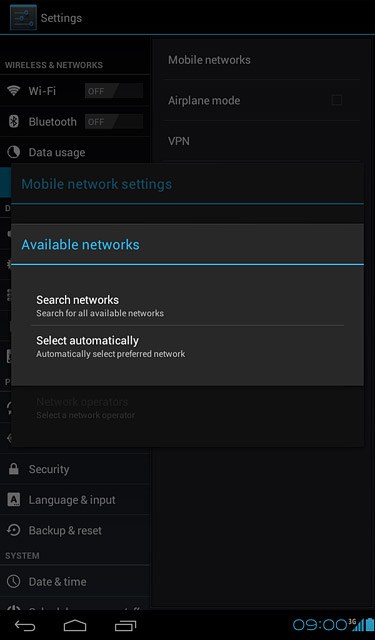The image size is (375, 640).
Task: Toggle the Wi-Fi OFF switch
Action: pos(114,91)
